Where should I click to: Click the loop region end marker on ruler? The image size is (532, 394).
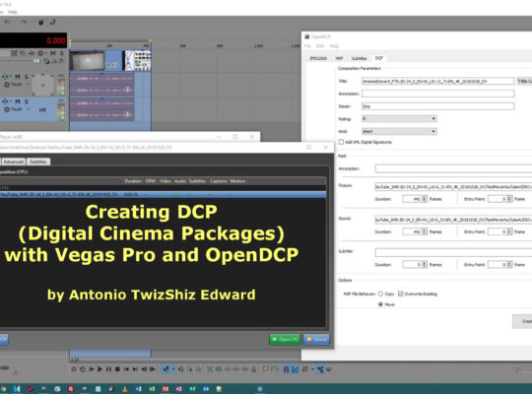150,41
